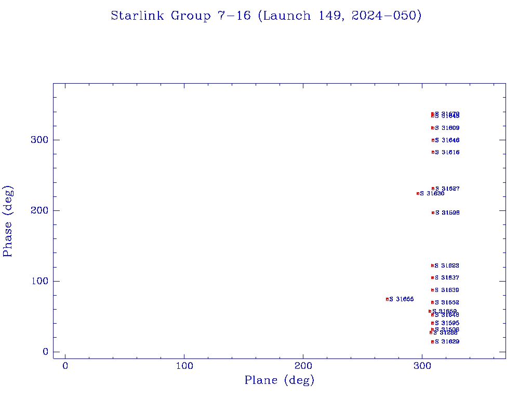Click the 0 tick label on Plane axis
This screenshot has height=399, width=532.
65,366
